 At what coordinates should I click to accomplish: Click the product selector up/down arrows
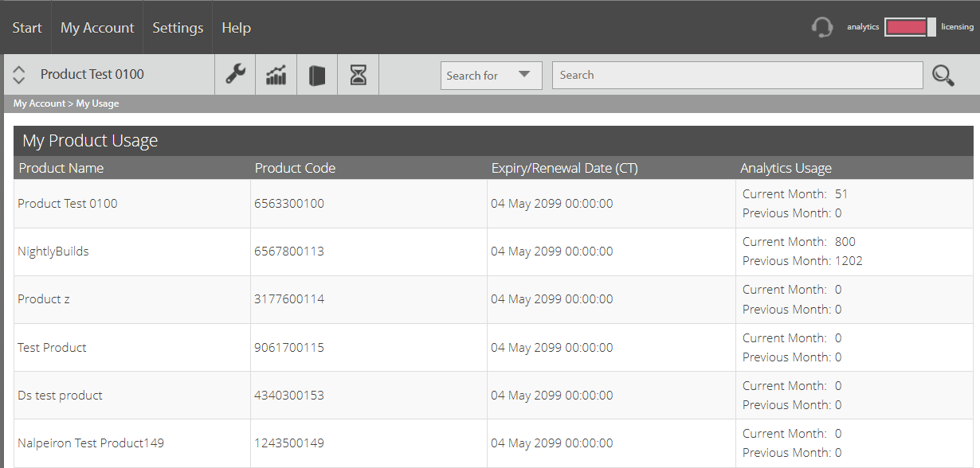[19, 75]
